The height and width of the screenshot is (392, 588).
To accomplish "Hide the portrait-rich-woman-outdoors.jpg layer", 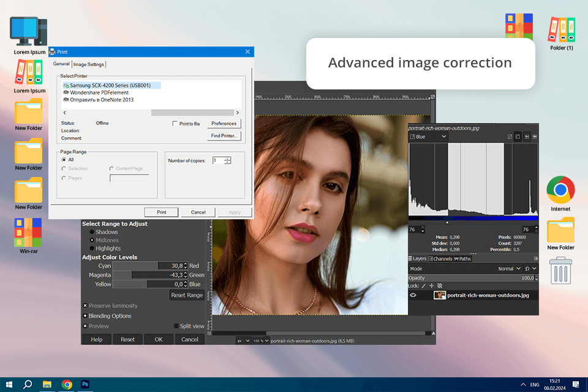I will tap(413, 295).
